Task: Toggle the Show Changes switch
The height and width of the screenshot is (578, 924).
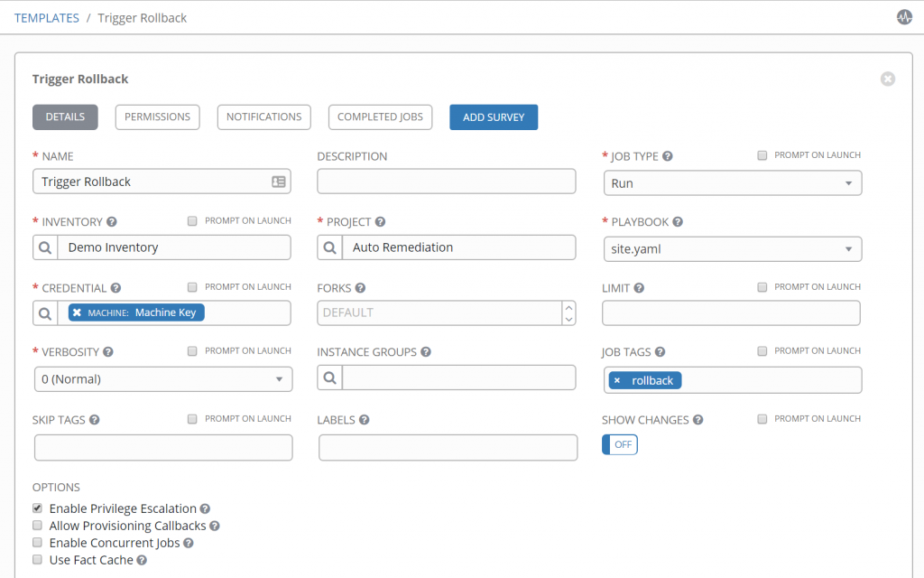Action: (x=620, y=444)
